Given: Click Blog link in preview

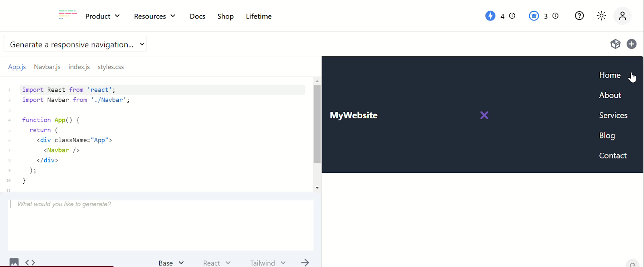Looking at the screenshot, I should (x=607, y=136).
